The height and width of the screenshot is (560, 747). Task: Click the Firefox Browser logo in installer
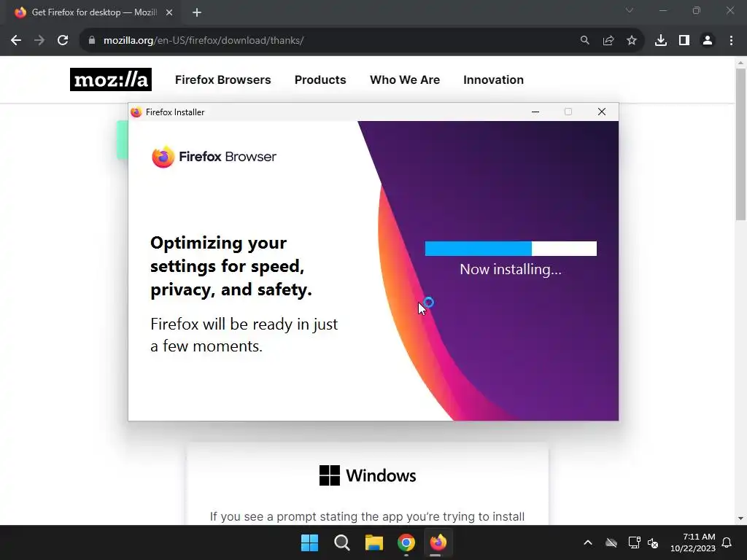[214, 157]
